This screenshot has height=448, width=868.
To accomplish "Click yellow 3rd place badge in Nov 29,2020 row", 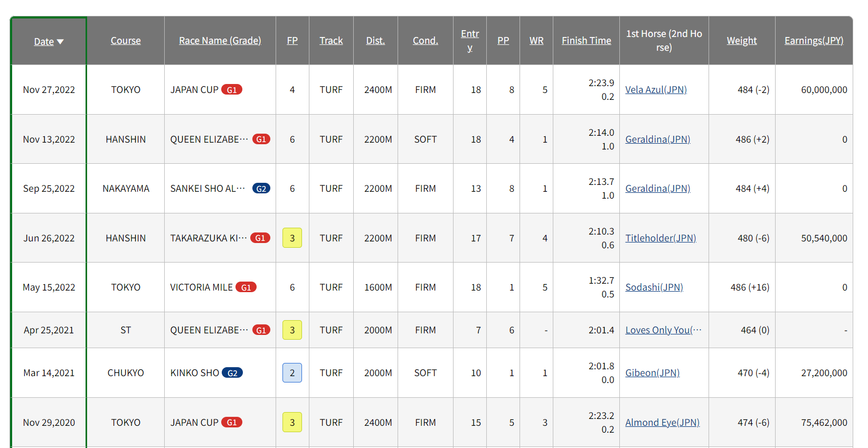I will 293,423.
